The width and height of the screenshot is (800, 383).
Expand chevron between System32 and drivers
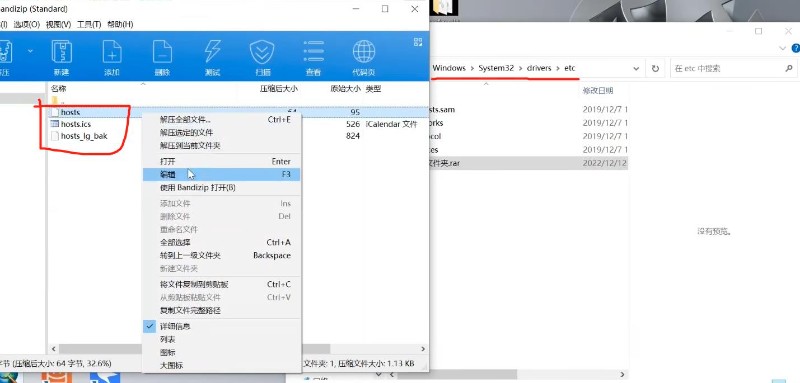tap(520, 68)
